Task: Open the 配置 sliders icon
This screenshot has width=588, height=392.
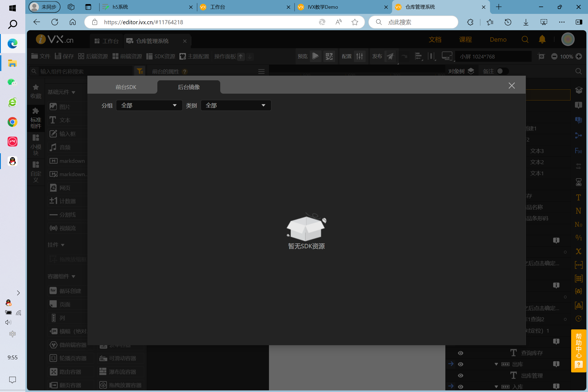Action: [360, 56]
